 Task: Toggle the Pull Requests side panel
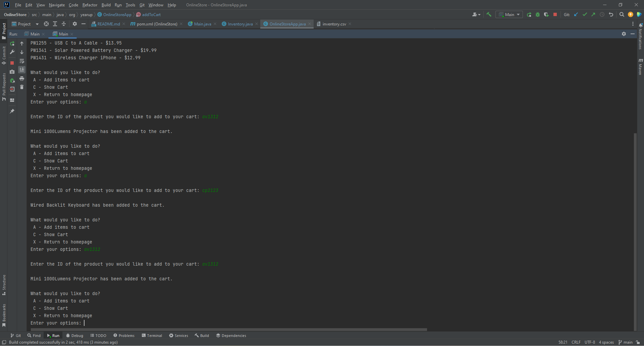pos(4,87)
